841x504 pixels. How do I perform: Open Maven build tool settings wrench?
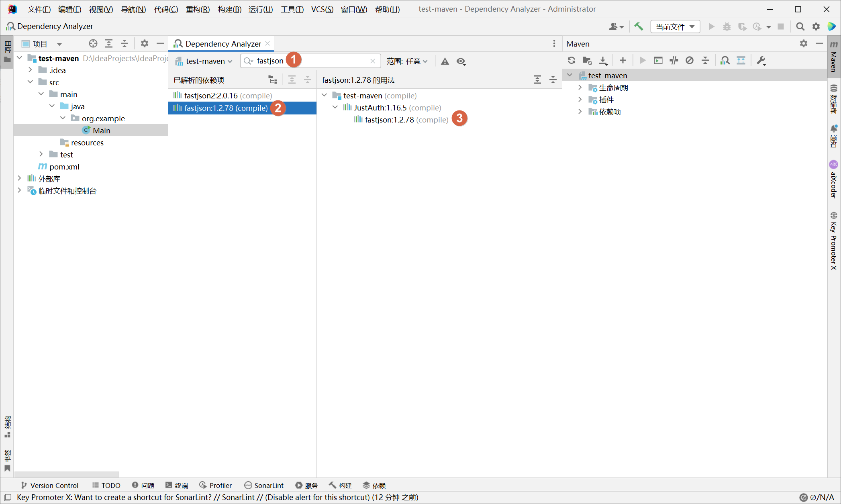tap(761, 61)
